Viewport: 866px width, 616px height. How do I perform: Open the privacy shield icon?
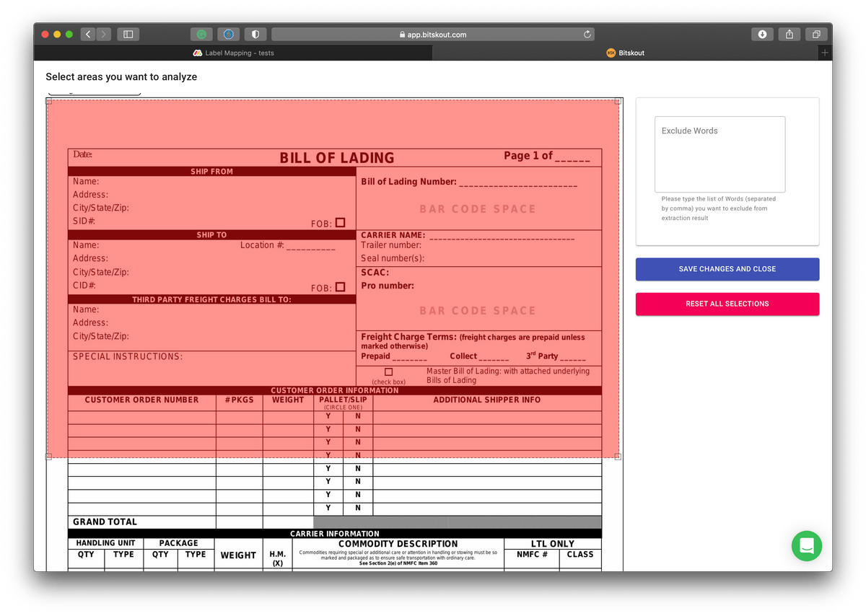[x=255, y=34]
